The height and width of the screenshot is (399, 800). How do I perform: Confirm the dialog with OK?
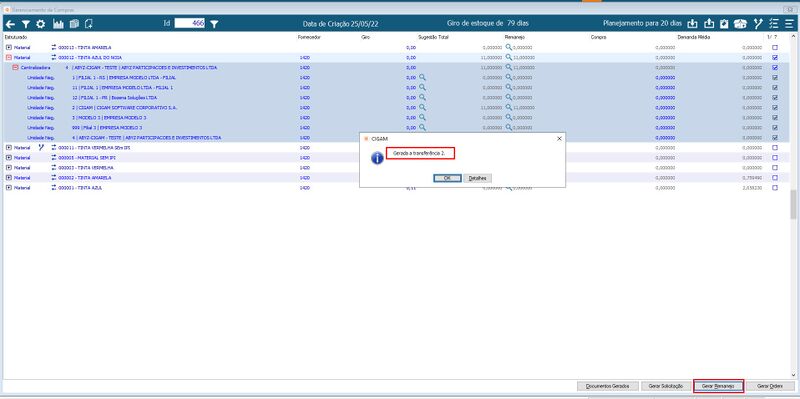pos(447,178)
